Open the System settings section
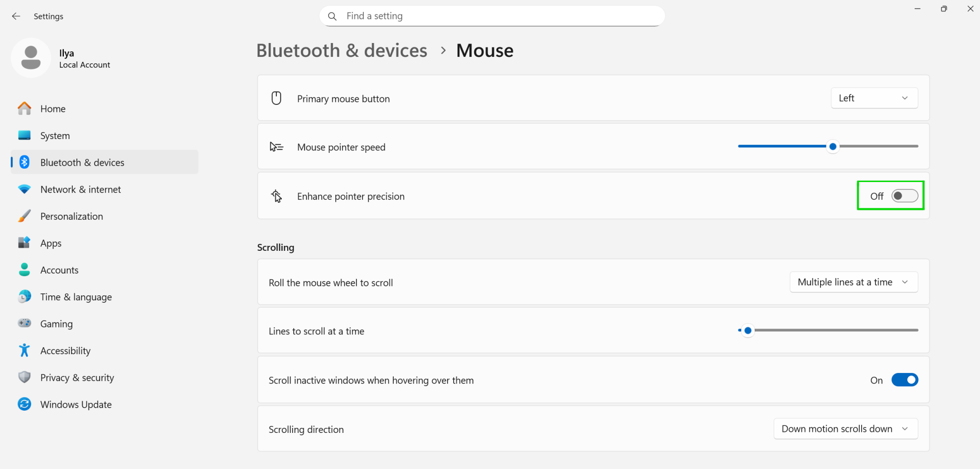980x469 pixels. 55,136
